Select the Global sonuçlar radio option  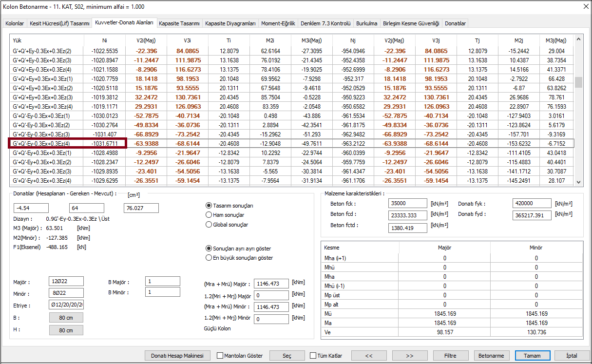[x=209, y=225]
